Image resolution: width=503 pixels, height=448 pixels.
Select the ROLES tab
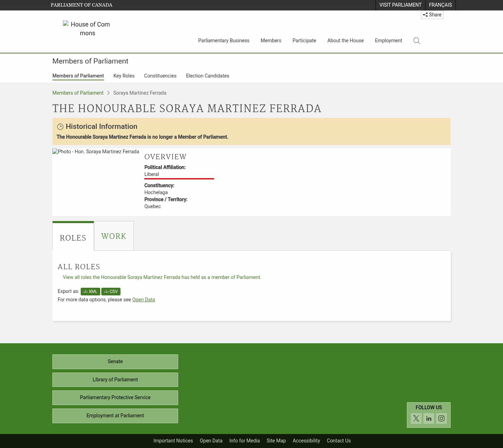point(73,238)
